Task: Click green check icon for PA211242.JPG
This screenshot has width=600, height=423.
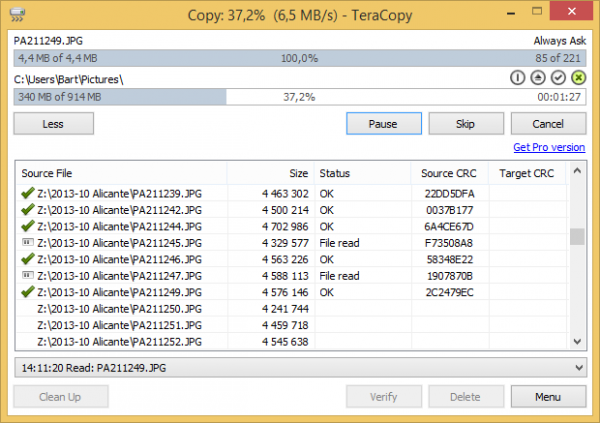Action: tap(28, 210)
